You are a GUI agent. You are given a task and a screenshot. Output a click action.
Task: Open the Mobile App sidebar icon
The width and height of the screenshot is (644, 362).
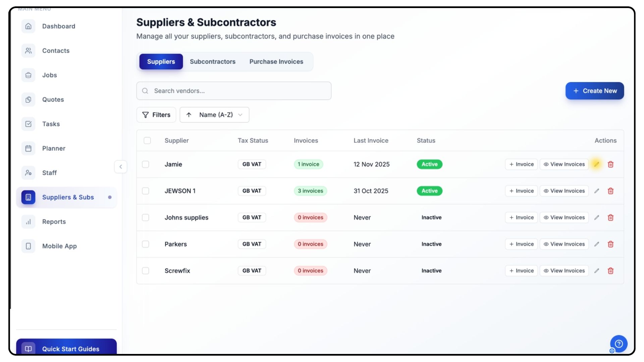[x=29, y=246]
